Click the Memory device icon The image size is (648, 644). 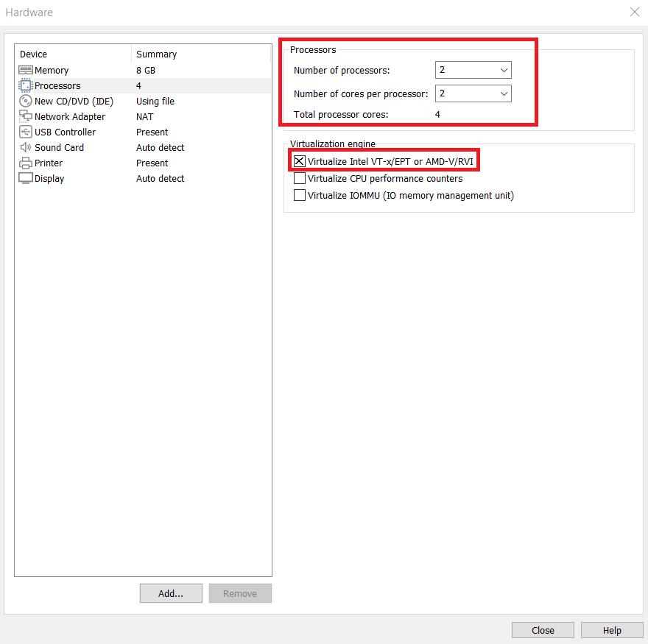point(26,70)
